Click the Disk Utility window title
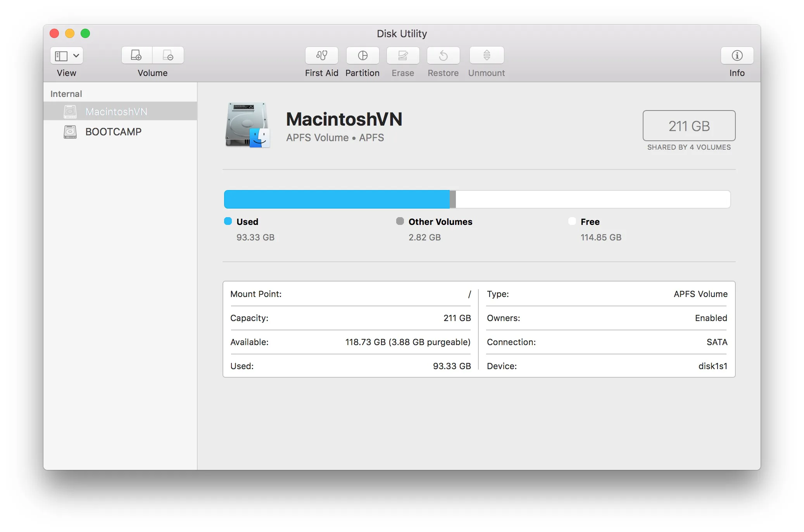This screenshot has height=532, width=804. (402, 34)
